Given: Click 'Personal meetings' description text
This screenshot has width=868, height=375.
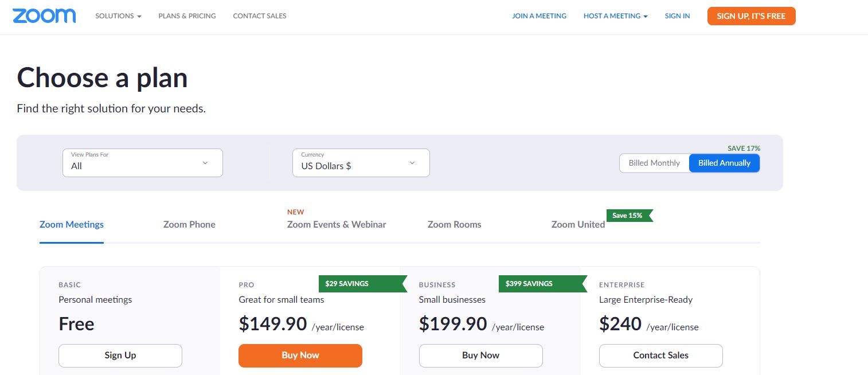Looking at the screenshot, I should coord(95,299).
